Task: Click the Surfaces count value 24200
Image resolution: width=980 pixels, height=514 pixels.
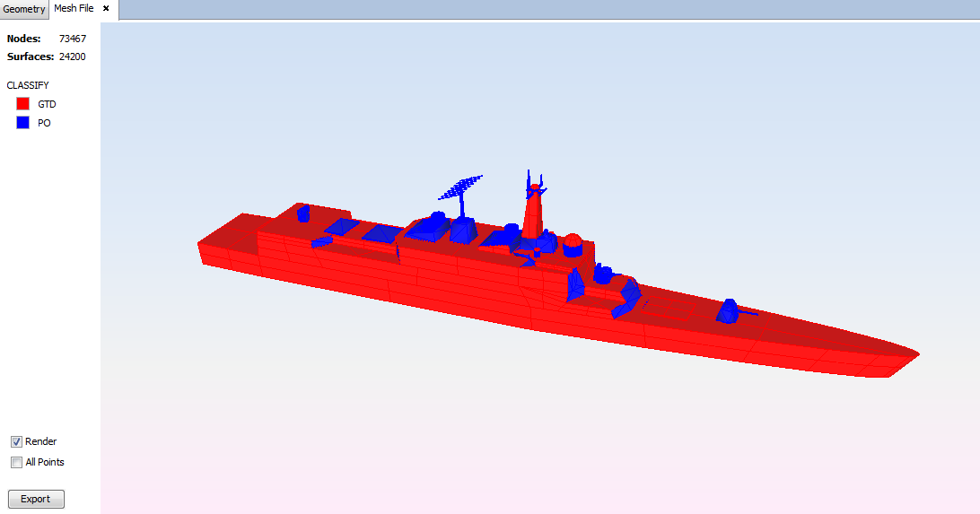Action: 72,57
